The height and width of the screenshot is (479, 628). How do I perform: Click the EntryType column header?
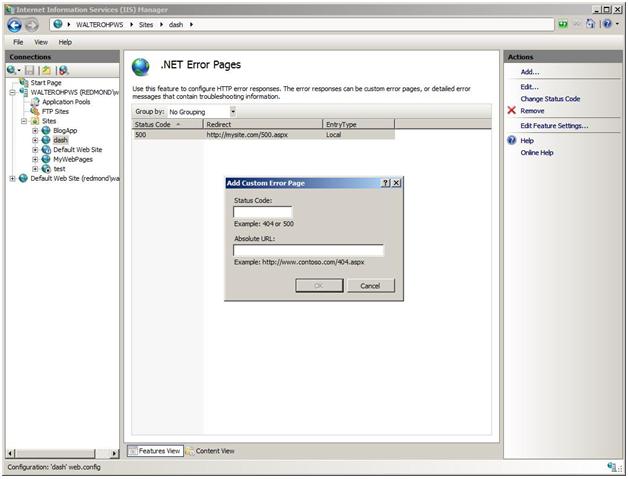coord(358,125)
